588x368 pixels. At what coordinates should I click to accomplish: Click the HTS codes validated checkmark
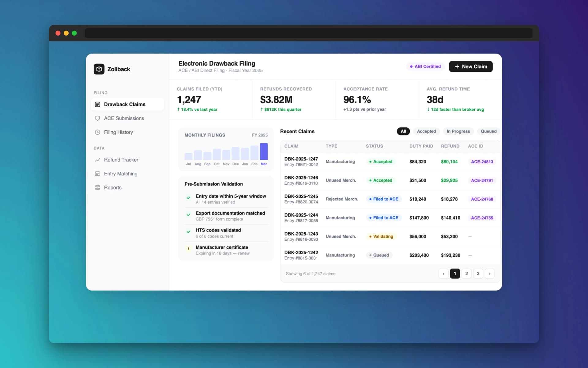[188, 232]
